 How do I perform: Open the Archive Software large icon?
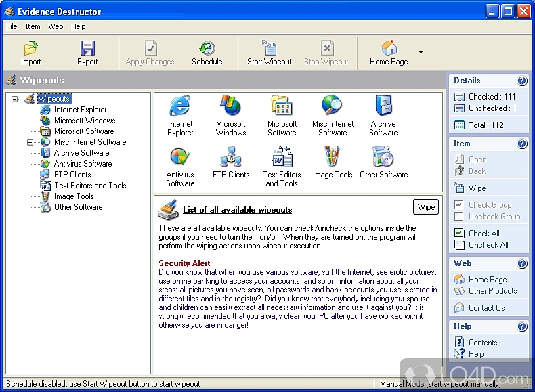tap(383, 106)
